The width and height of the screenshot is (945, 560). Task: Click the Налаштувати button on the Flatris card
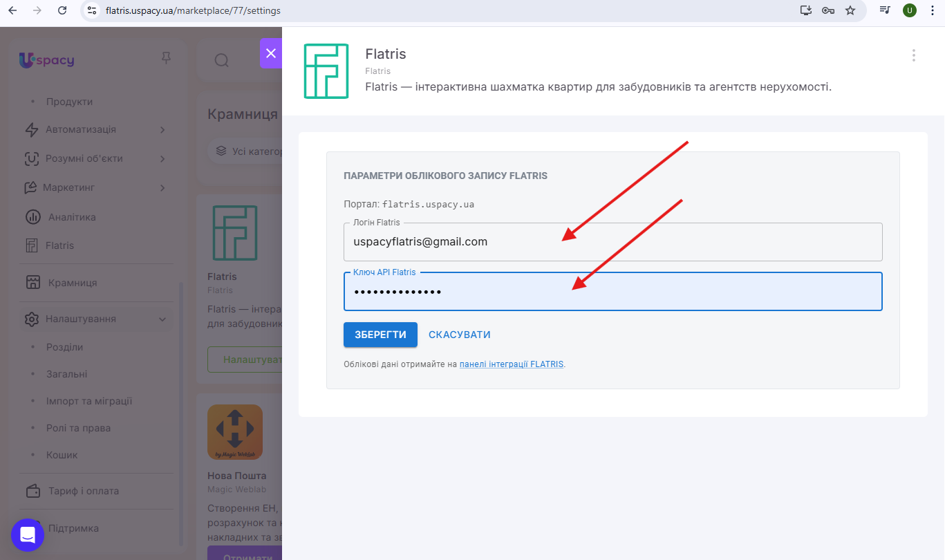pos(245,360)
